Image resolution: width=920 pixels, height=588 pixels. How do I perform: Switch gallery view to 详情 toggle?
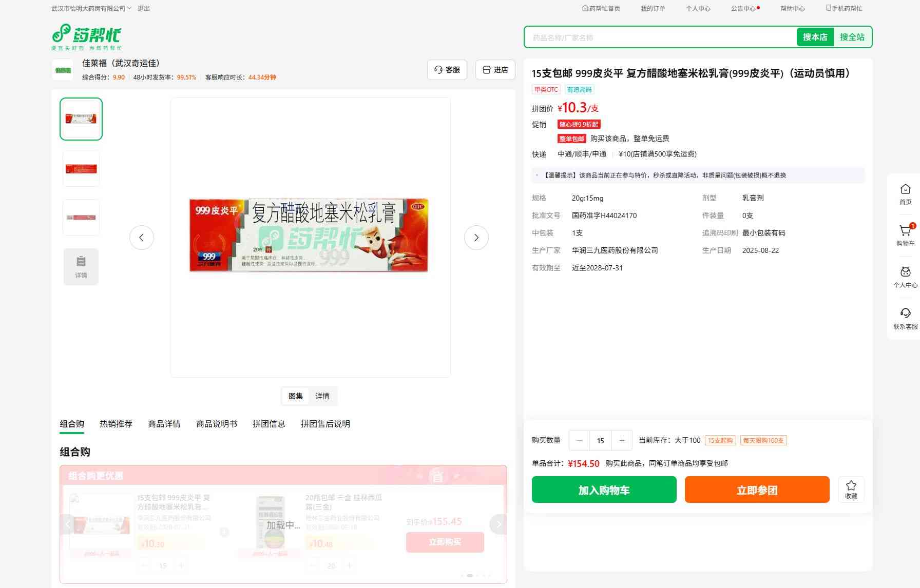(322, 396)
